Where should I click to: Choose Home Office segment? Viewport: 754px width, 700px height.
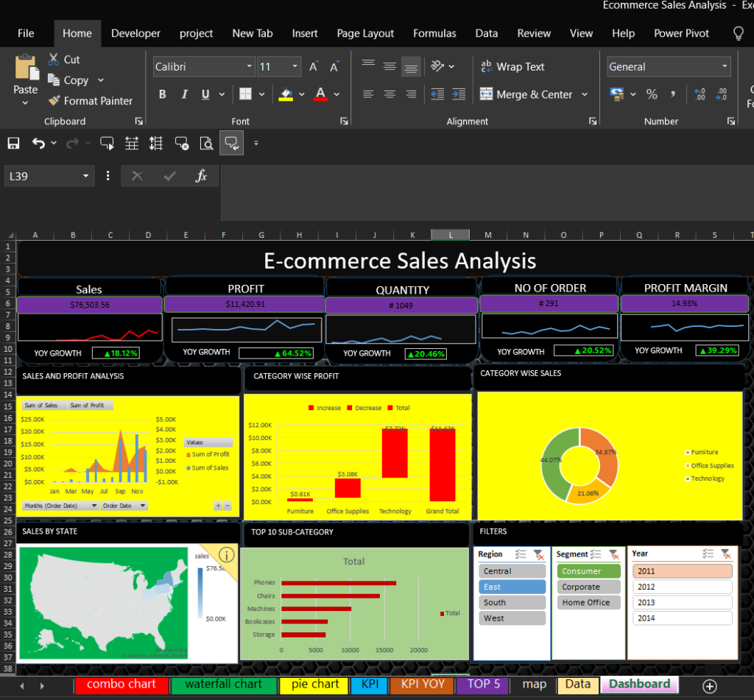588,602
